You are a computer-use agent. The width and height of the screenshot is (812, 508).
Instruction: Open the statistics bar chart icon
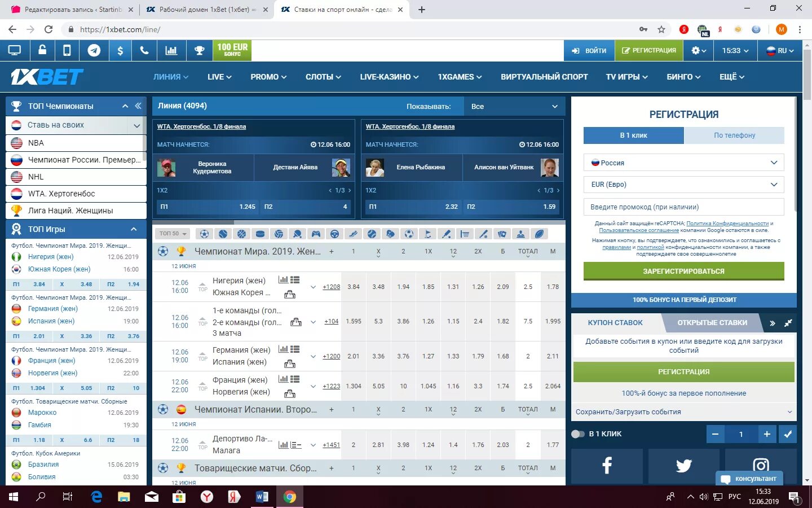[x=171, y=50]
